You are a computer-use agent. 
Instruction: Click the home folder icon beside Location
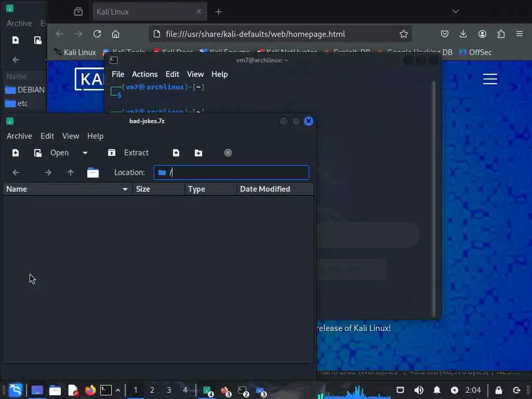(x=92, y=172)
